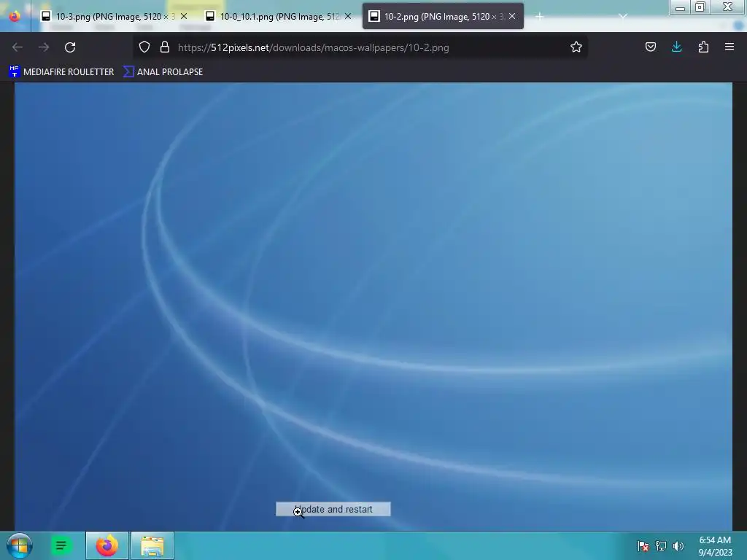Close the 10-3.png tab
747x560 pixels.
(x=184, y=16)
